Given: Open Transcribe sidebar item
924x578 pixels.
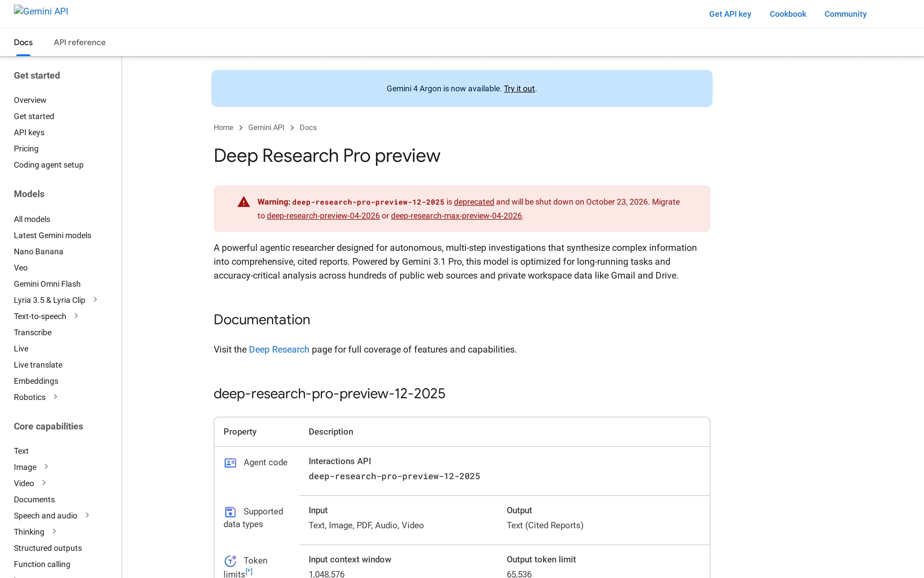Looking at the screenshot, I should tap(32, 333).
